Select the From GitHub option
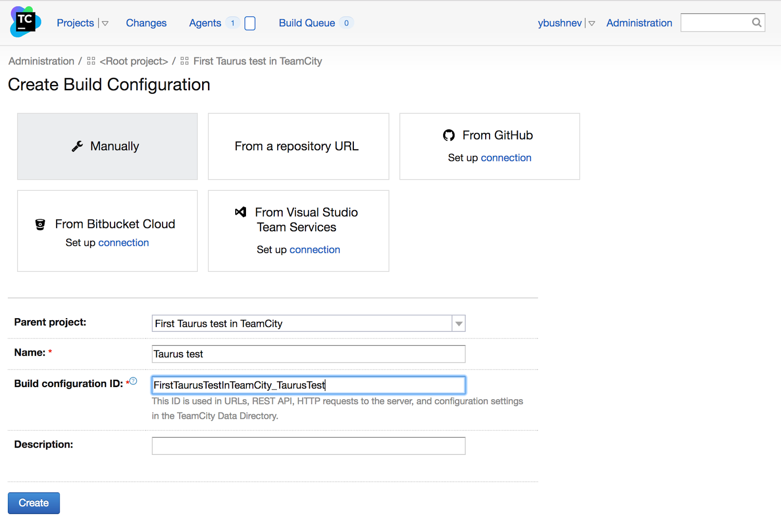Image resolution: width=781 pixels, height=532 pixels. pos(490,146)
